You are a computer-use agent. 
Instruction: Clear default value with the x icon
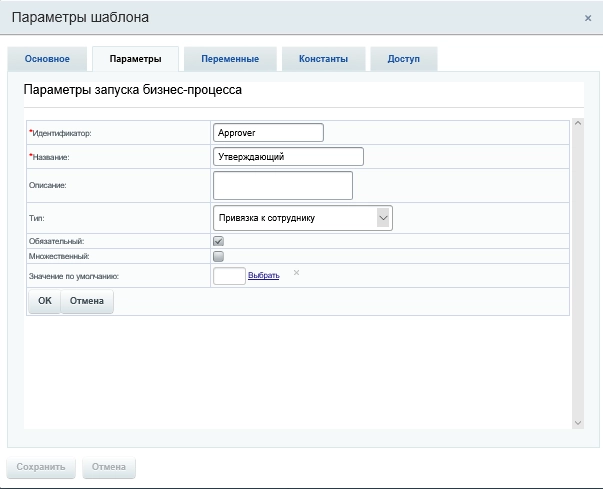296,272
